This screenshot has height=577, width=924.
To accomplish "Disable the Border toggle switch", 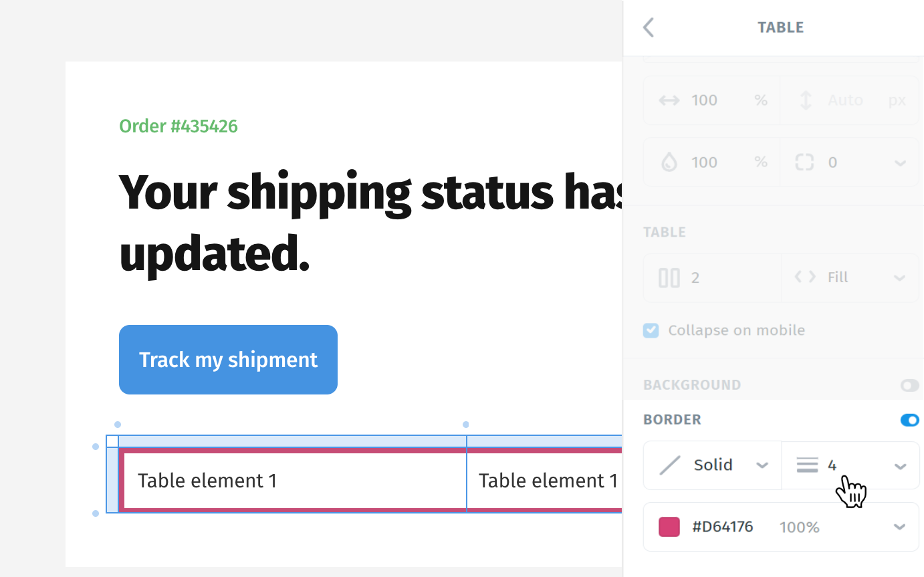I will tap(909, 420).
